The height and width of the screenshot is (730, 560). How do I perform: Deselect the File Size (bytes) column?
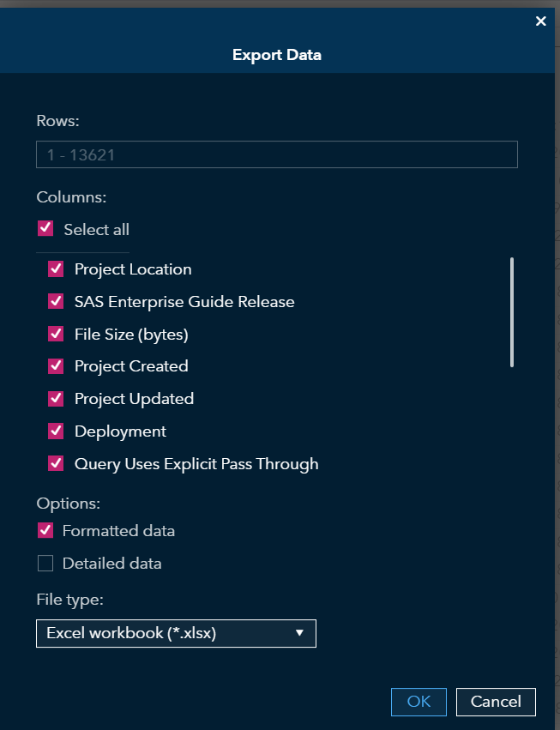(56, 334)
